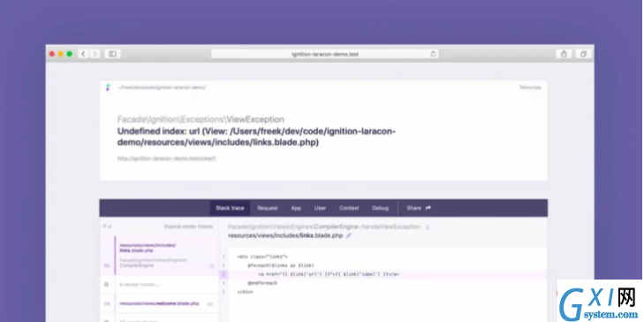Go forward in Safari history

pyautogui.click(x=95, y=54)
